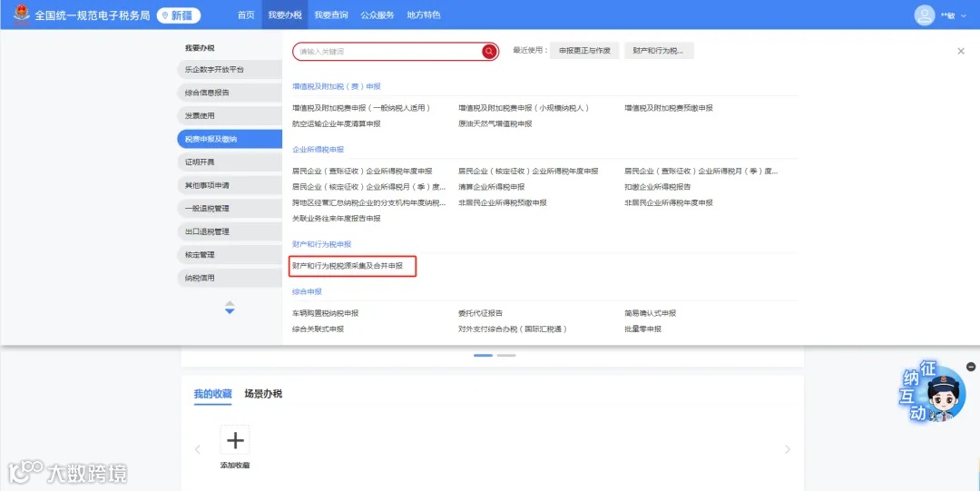Image resolution: width=980 pixels, height=491 pixels.
Task: Open 居民企业（核定征收）企业所得税年度申报
Action: point(528,171)
